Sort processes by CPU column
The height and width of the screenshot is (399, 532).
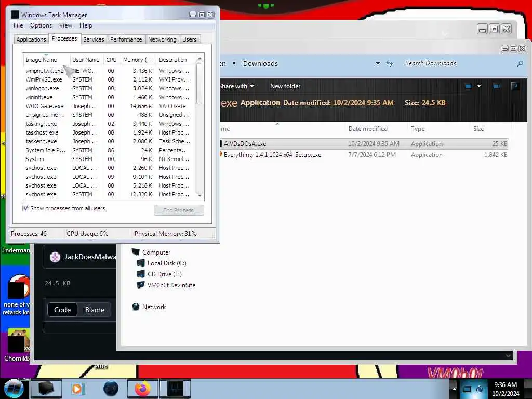111,60
